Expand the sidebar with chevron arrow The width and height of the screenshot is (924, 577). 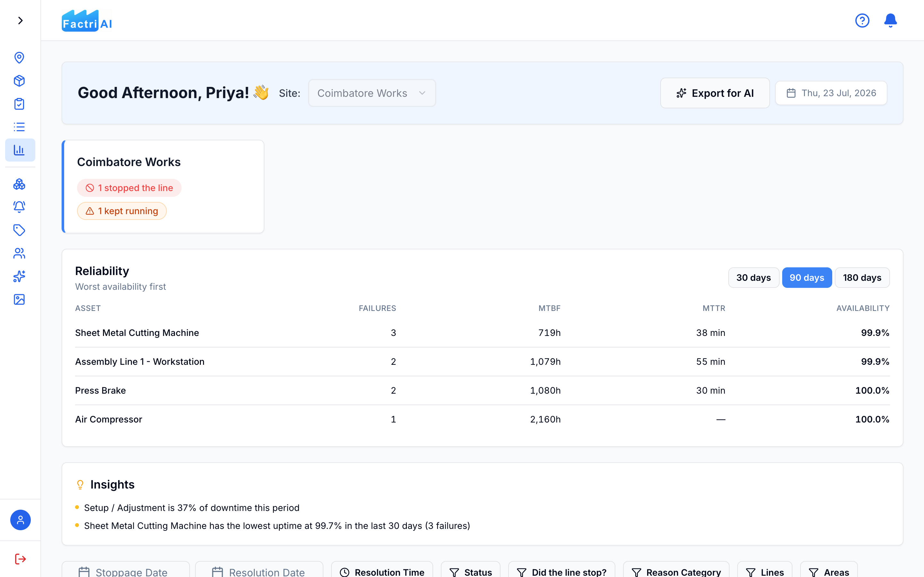(x=20, y=20)
